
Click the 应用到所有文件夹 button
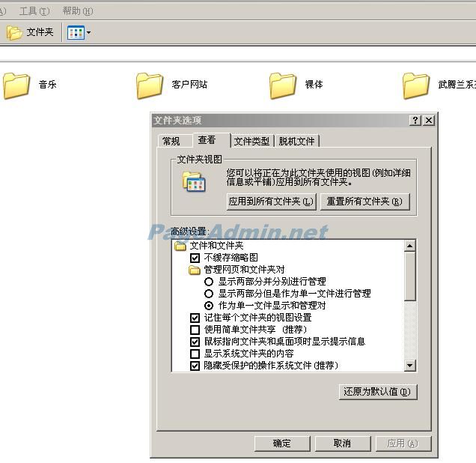tap(271, 202)
